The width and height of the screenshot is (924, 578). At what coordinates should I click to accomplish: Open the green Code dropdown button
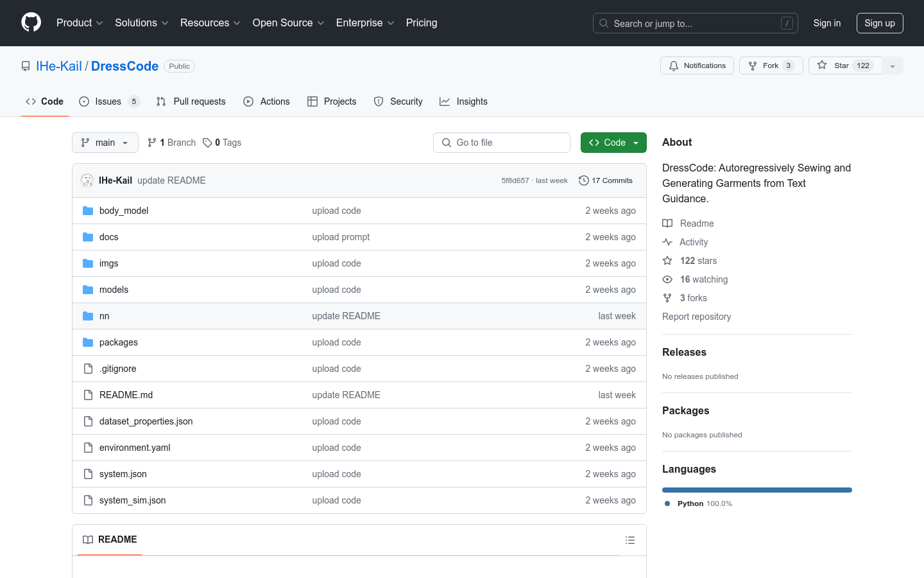613,143
